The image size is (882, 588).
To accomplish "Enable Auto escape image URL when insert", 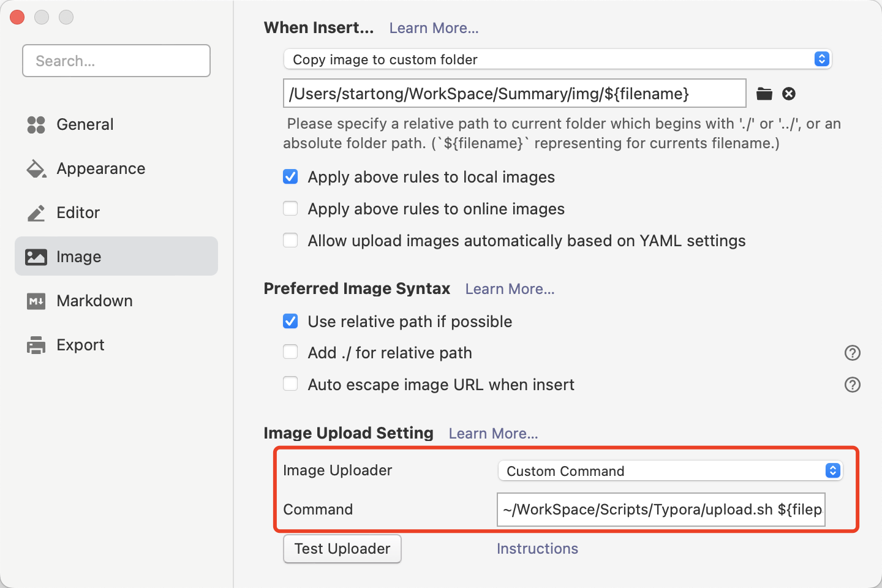I will [290, 385].
